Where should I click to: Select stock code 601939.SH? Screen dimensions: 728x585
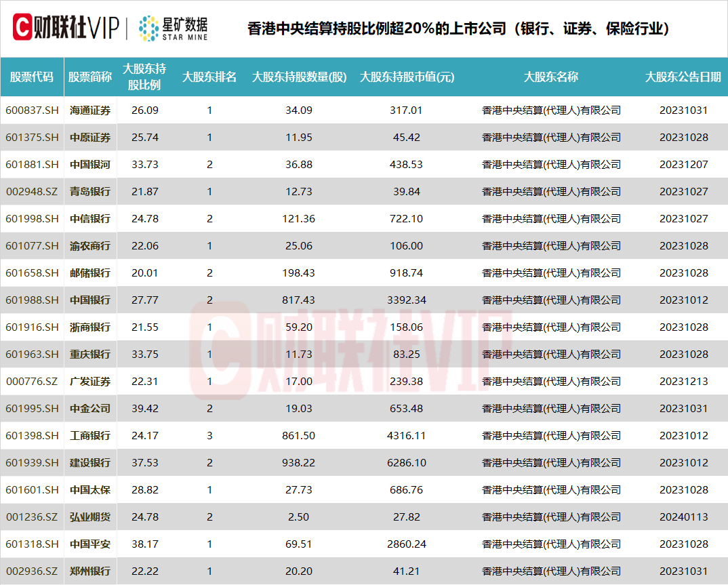tap(32, 462)
